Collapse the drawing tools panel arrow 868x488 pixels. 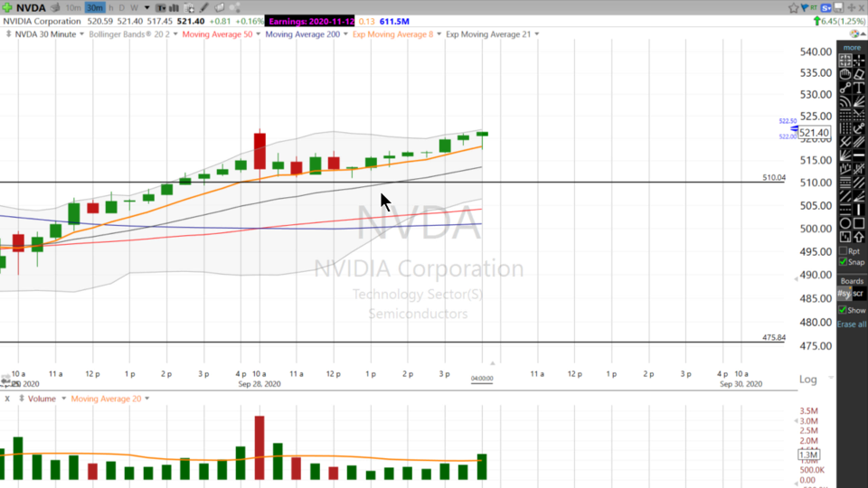tap(863, 34)
